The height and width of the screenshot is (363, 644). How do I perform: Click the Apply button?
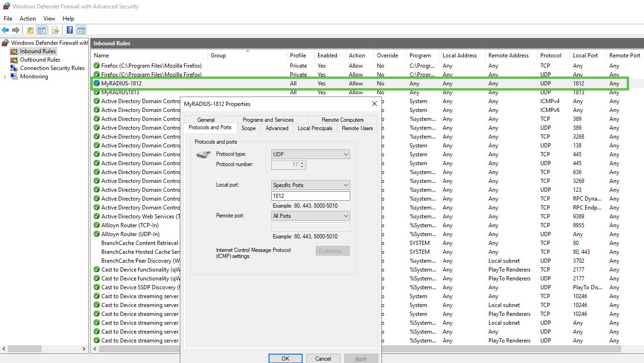[361, 358]
